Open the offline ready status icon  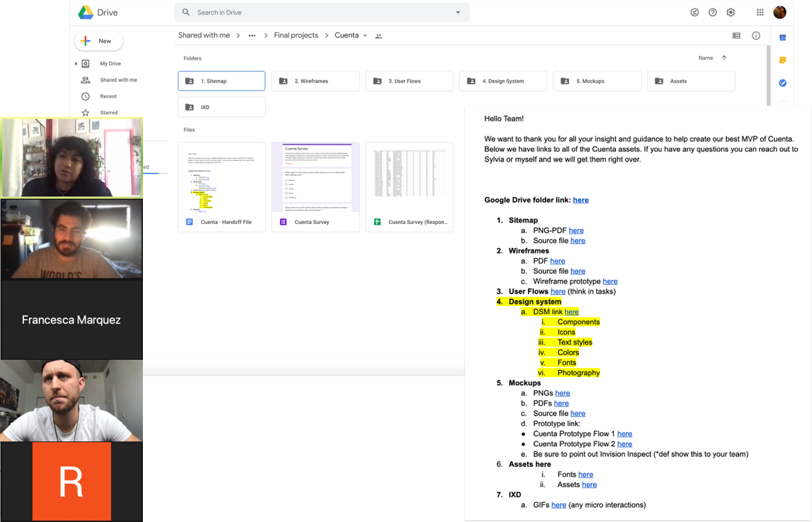pos(694,12)
